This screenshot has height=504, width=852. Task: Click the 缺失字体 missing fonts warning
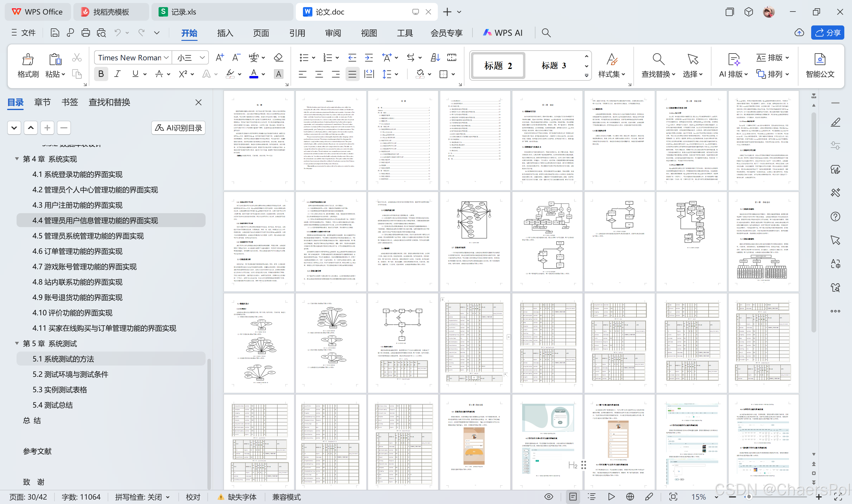(x=237, y=497)
